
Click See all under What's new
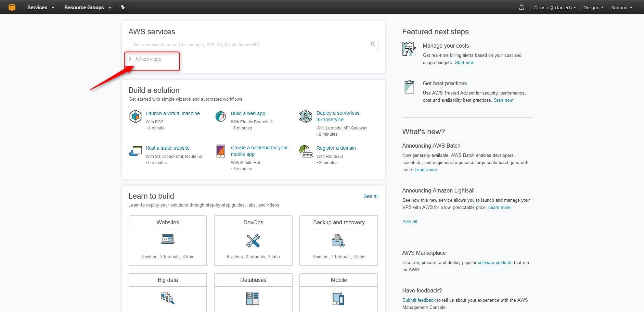pos(410,222)
